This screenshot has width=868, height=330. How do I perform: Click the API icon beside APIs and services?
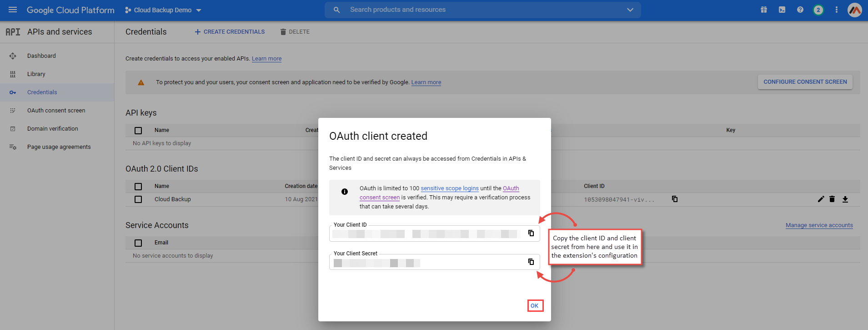pyautogui.click(x=13, y=32)
